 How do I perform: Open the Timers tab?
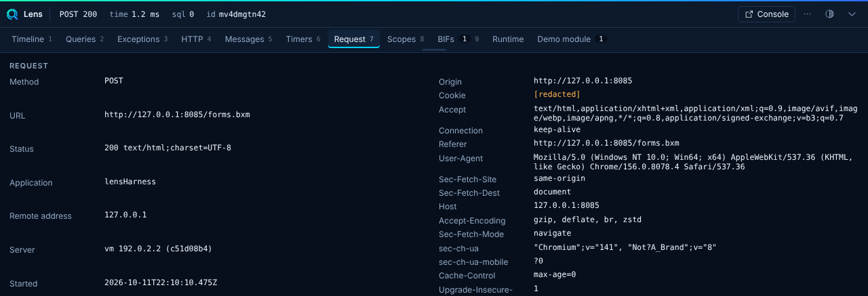303,39
